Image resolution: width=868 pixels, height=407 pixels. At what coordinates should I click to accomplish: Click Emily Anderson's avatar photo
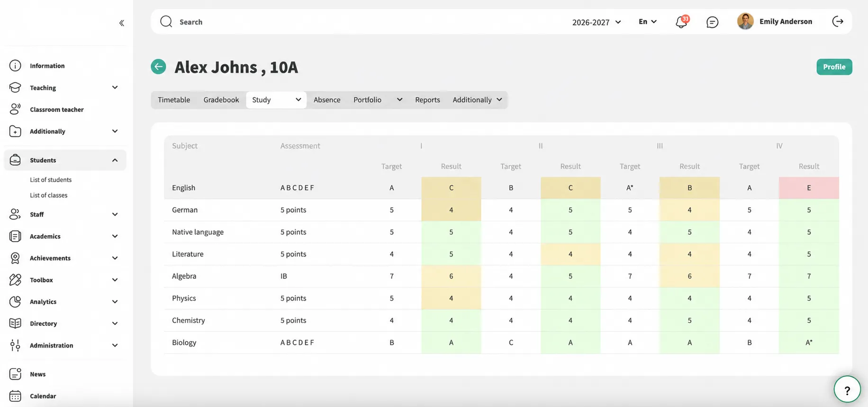745,21
